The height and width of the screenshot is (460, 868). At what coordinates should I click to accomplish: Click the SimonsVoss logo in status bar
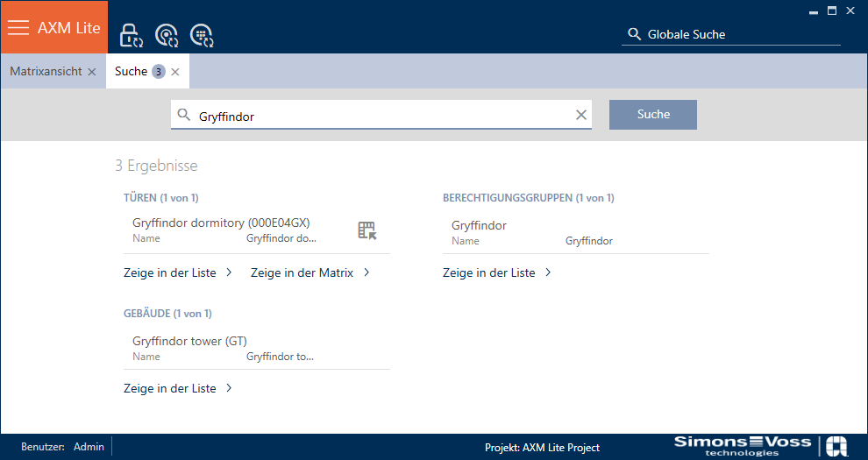[x=742, y=445]
